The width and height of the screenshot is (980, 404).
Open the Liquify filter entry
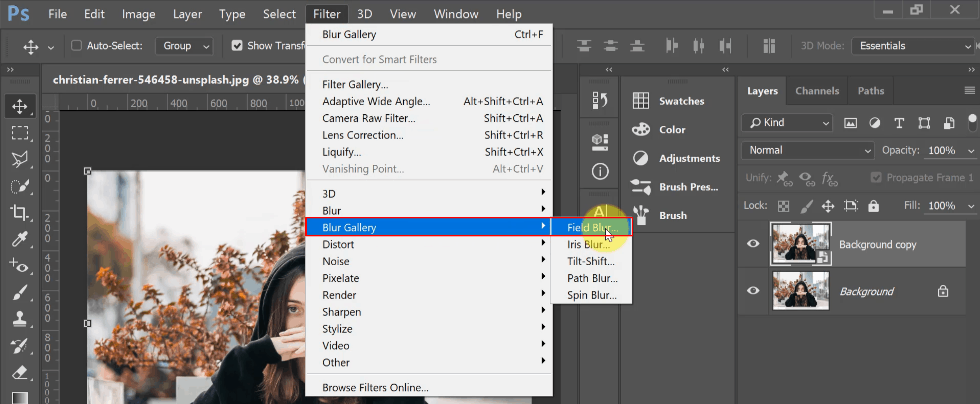click(x=429, y=152)
